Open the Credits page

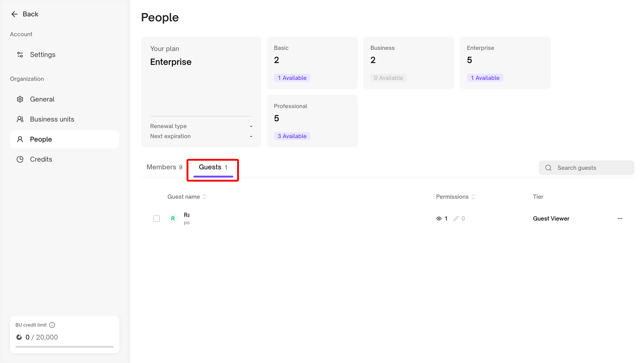pyautogui.click(x=41, y=159)
